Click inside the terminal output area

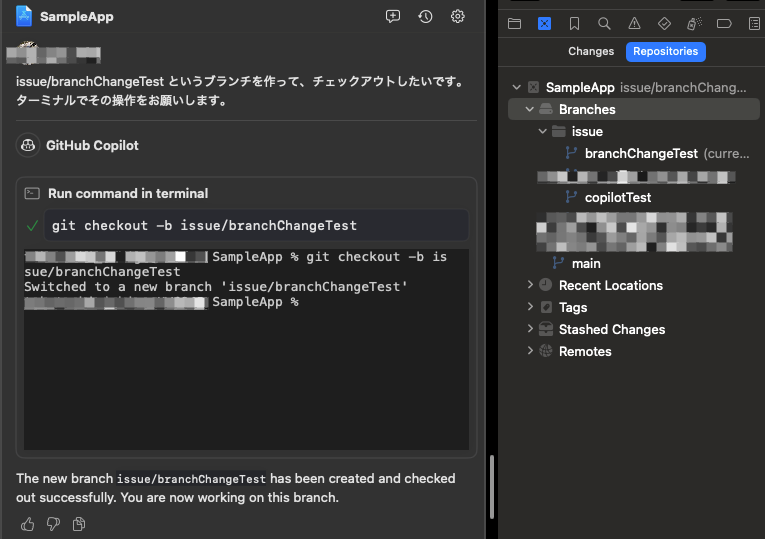click(246, 349)
